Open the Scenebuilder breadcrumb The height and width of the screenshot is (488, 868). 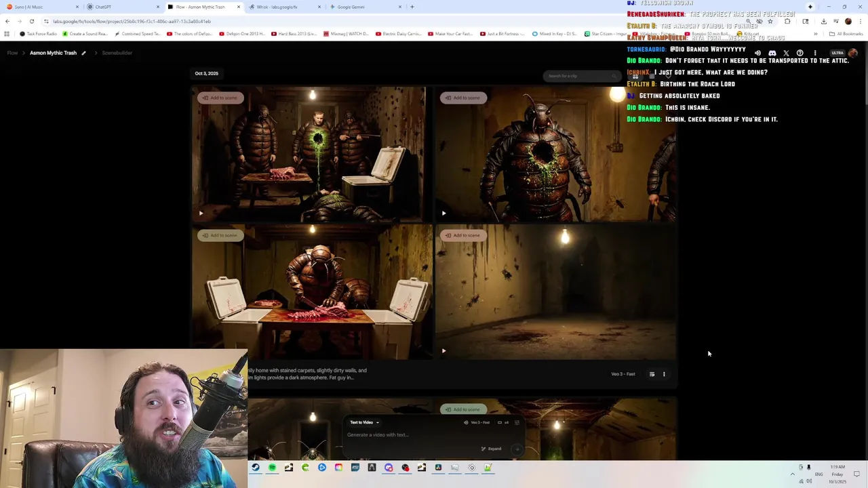point(117,53)
